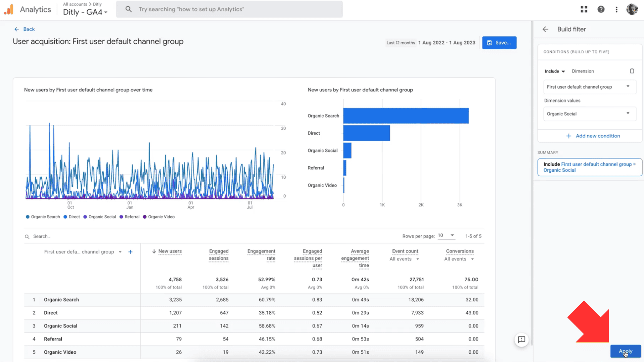
Task: Select the Referral table row
Action: pyautogui.click(x=254, y=339)
